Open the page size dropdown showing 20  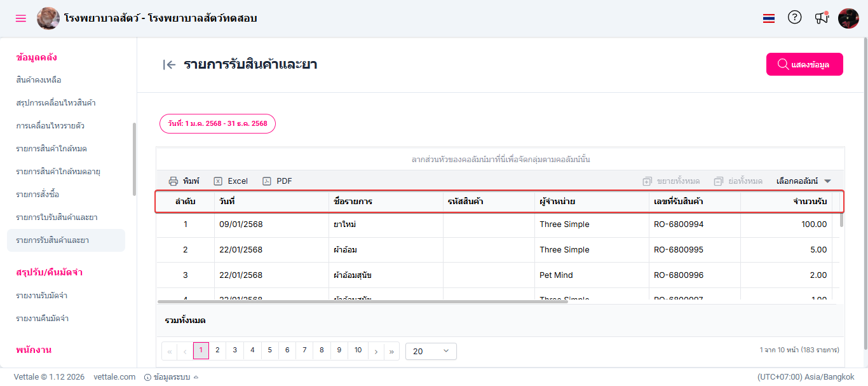click(x=431, y=351)
